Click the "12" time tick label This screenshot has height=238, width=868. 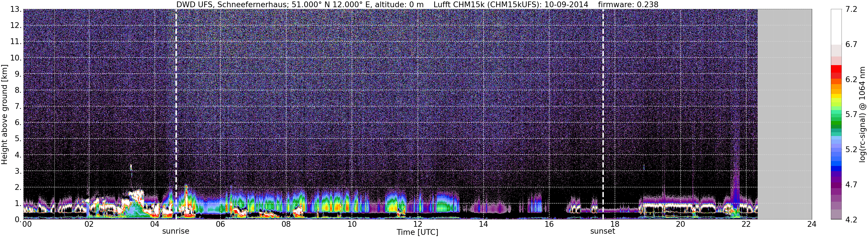point(417,224)
